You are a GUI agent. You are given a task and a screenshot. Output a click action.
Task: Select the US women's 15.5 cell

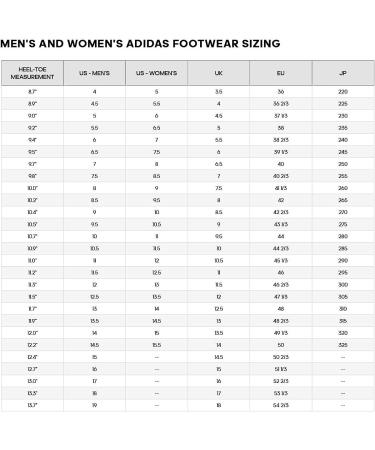tap(156, 345)
